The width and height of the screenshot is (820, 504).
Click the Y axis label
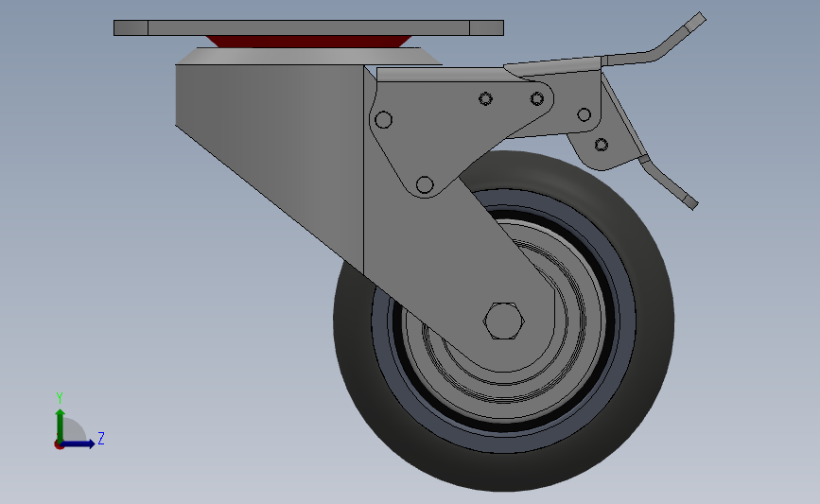60,398
